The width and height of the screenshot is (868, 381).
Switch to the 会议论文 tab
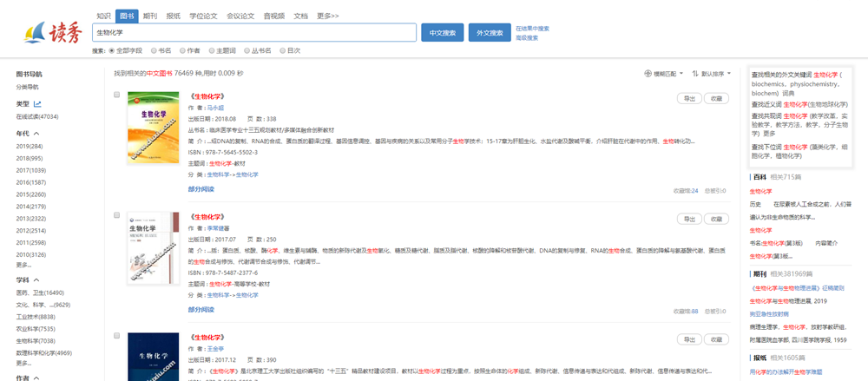[240, 16]
